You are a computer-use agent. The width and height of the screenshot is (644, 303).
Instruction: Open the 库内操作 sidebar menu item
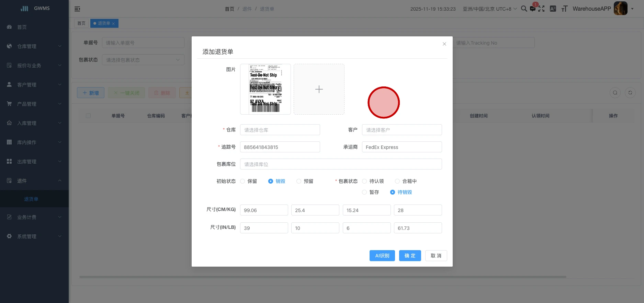click(x=34, y=142)
